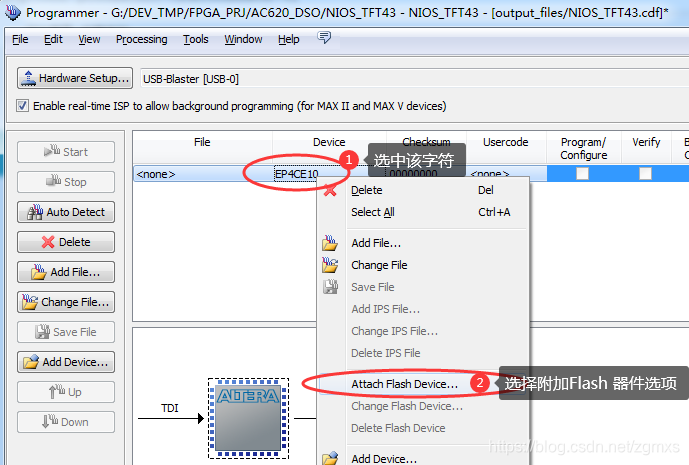Open the Help menu
689x465 pixels.
288,39
